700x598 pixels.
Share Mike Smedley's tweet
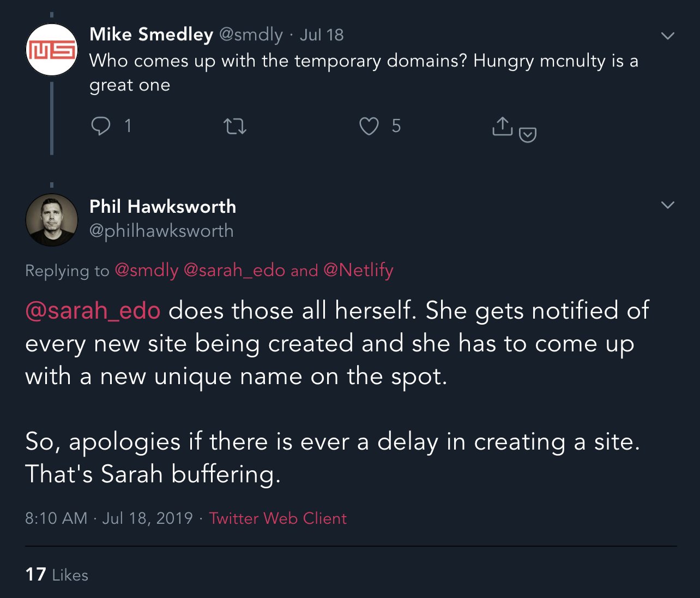tap(502, 126)
